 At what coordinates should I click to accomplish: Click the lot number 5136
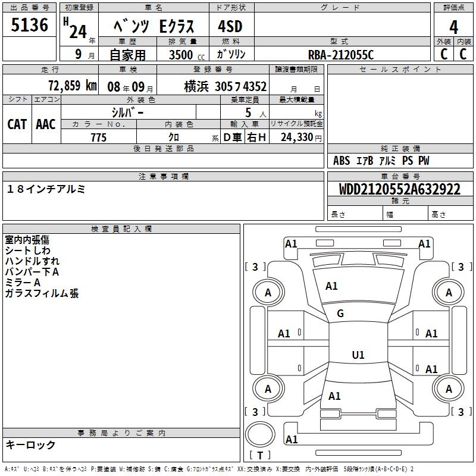[30, 26]
